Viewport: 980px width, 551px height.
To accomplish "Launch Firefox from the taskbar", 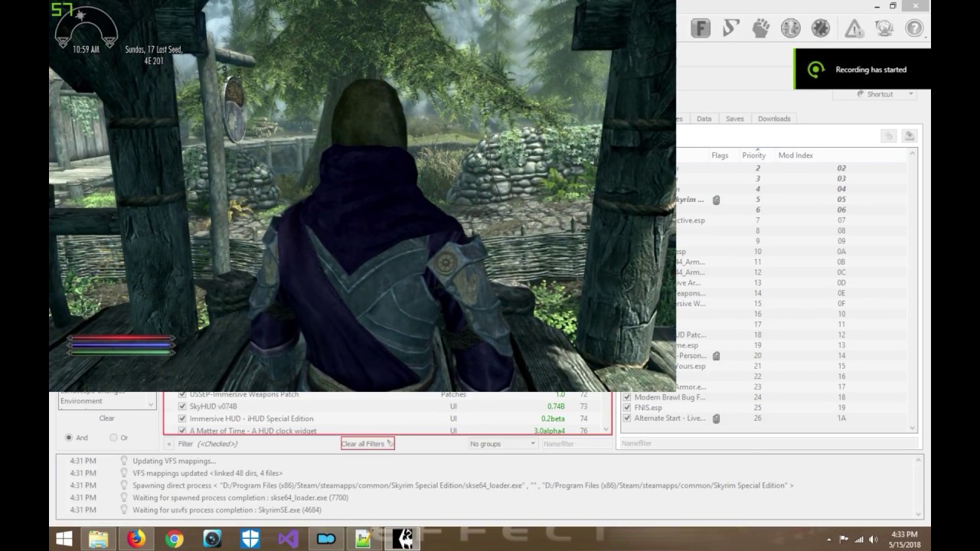I will pos(136,539).
